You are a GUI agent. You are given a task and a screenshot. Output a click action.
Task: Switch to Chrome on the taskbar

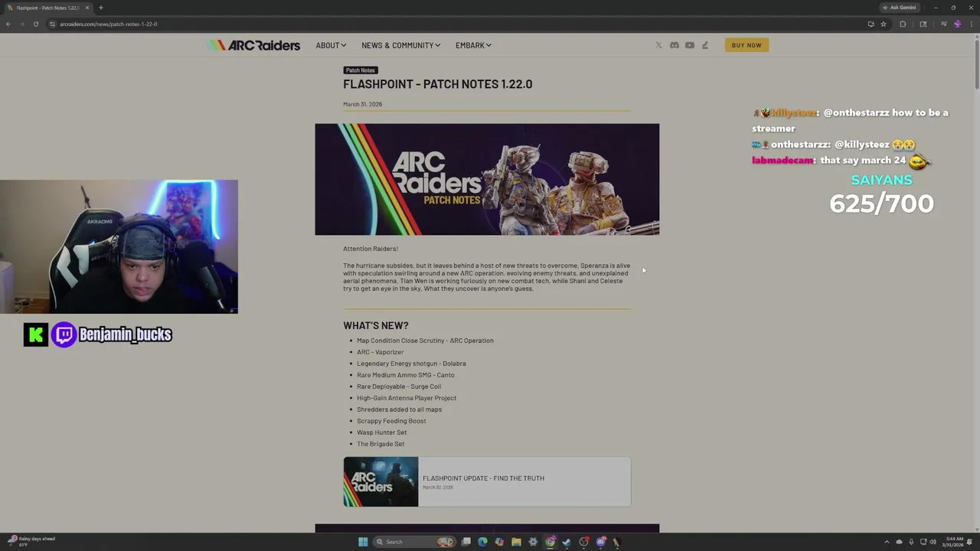click(x=550, y=542)
